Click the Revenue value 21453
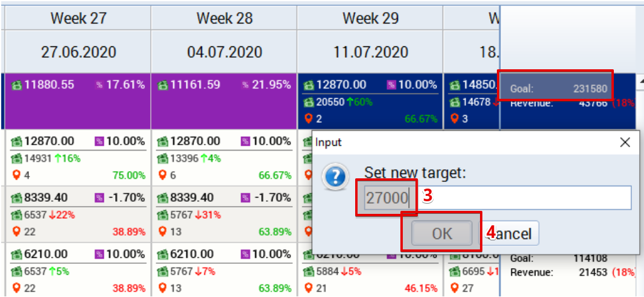The image size is (644, 297). pyautogui.click(x=593, y=272)
